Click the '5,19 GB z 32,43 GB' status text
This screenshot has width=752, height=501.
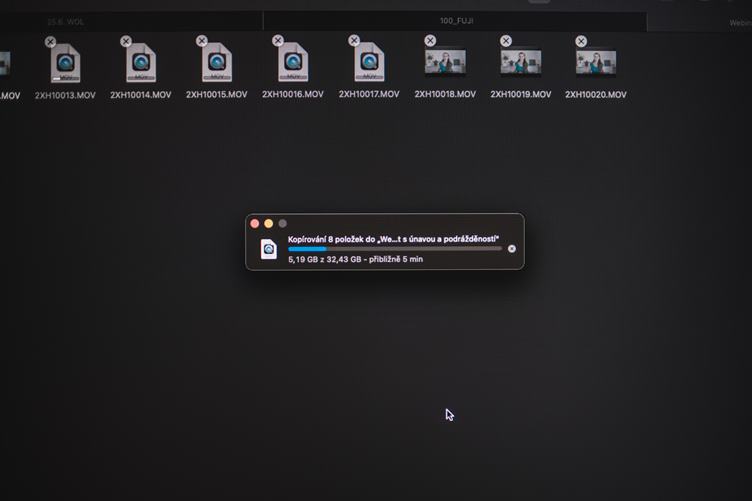pos(355,259)
